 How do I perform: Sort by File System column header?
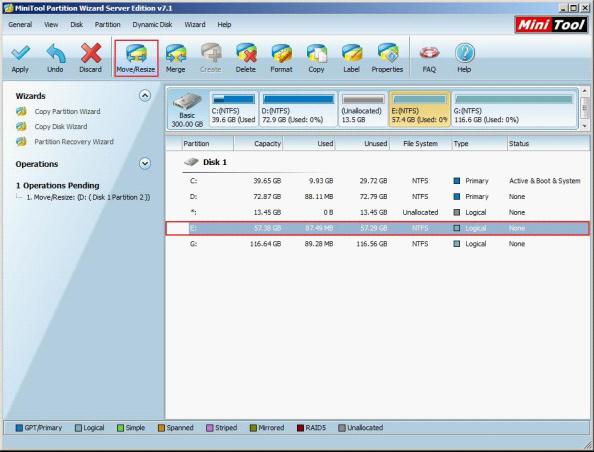click(x=420, y=144)
